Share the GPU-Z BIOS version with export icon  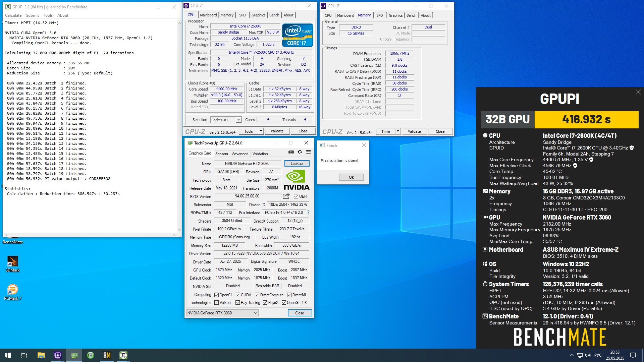click(x=286, y=196)
